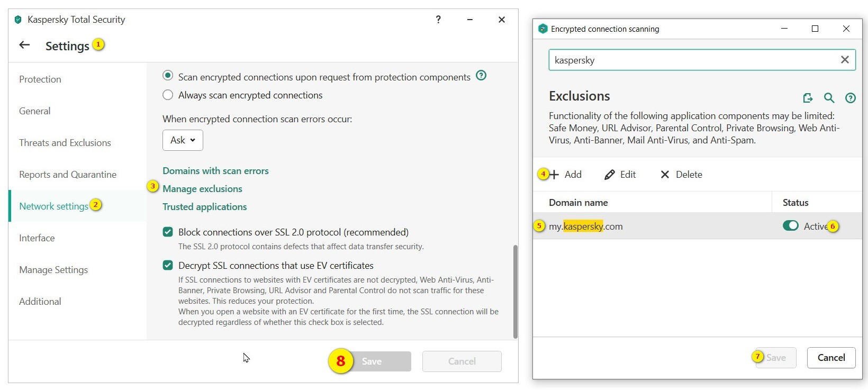Open Exclusions help question mark icon

(851, 98)
